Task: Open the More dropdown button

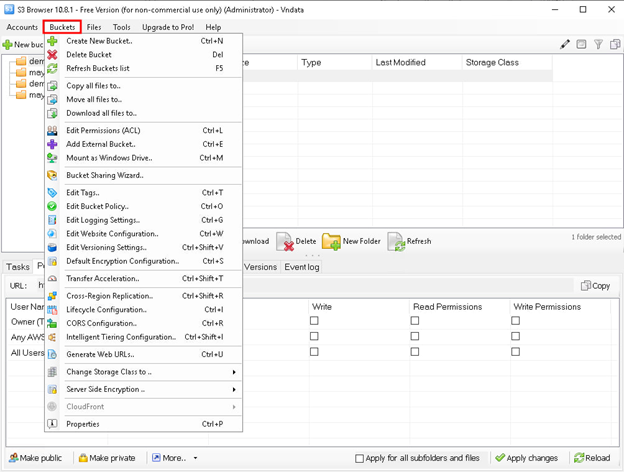Action: (x=174, y=458)
